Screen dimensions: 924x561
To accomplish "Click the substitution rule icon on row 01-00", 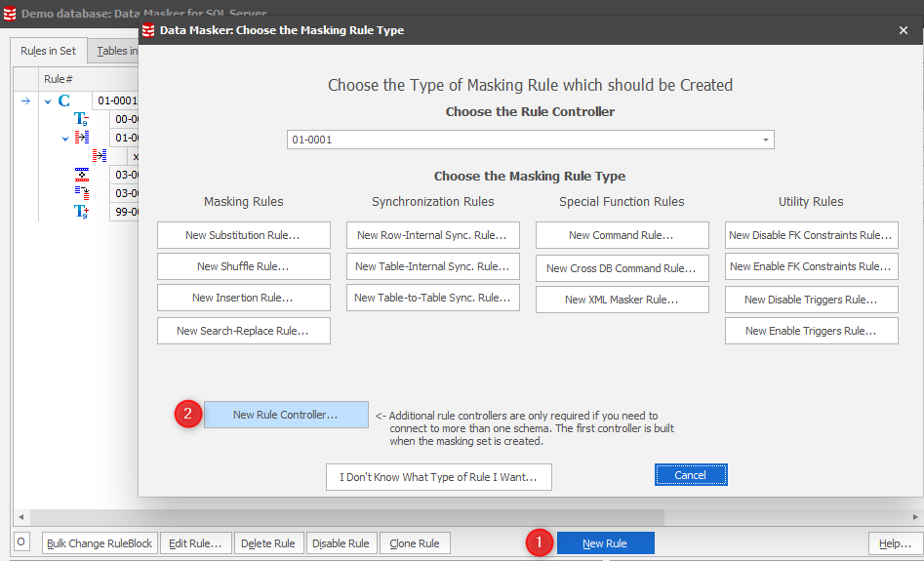I will pyautogui.click(x=82, y=138).
